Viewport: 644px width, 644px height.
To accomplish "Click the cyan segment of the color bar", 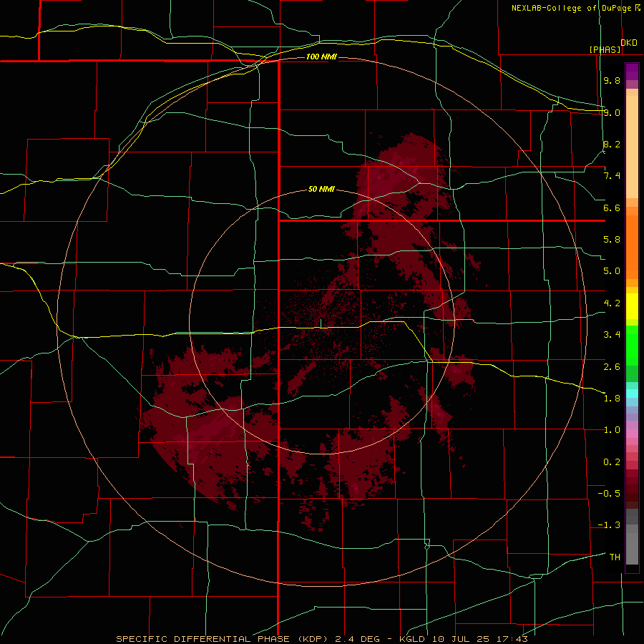I will (x=632, y=394).
